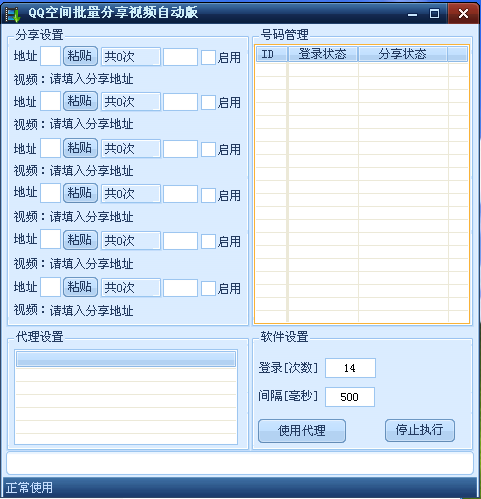The height and width of the screenshot is (499, 481).
Task: Click the fifth row's 共0次 counter field
Action: 131,241
